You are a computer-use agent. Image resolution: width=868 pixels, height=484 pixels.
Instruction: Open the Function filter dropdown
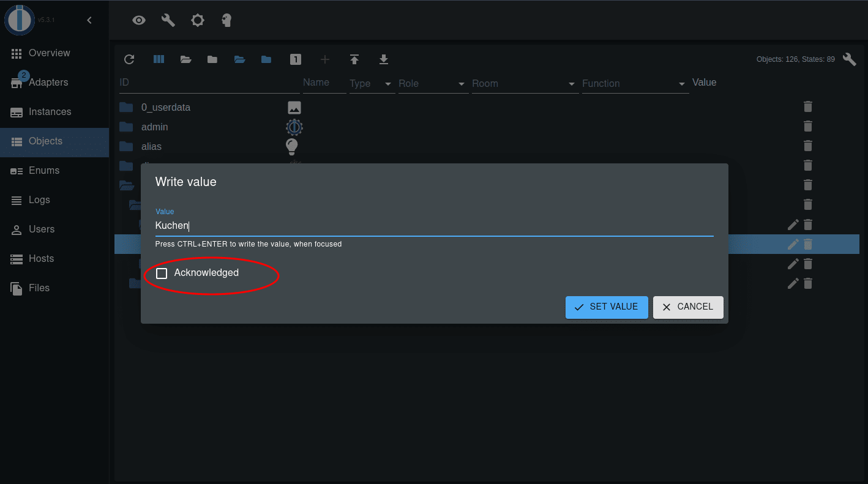click(x=681, y=83)
